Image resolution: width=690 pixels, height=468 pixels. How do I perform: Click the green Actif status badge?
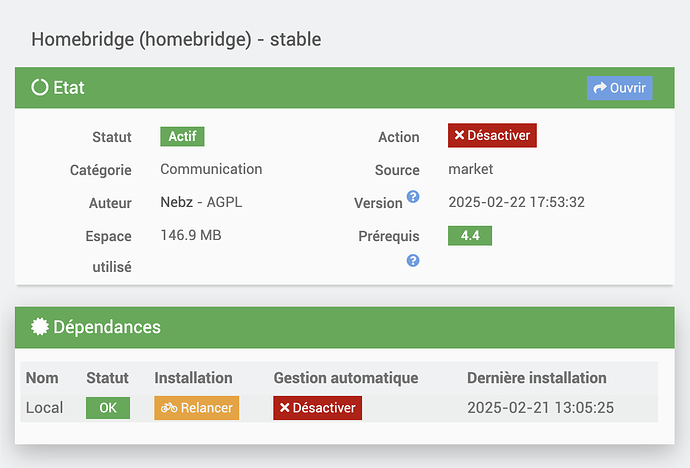click(182, 136)
